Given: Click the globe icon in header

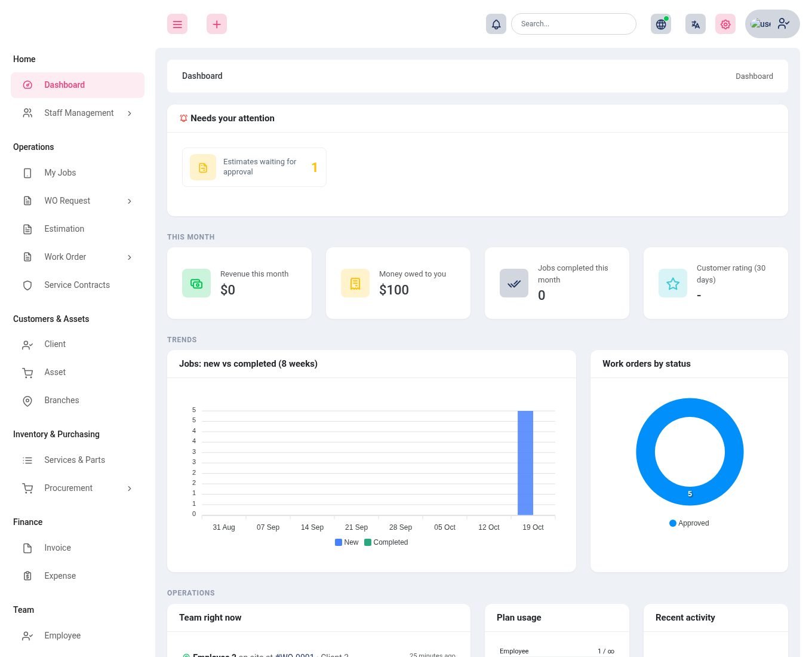Looking at the screenshot, I should [x=661, y=24].
